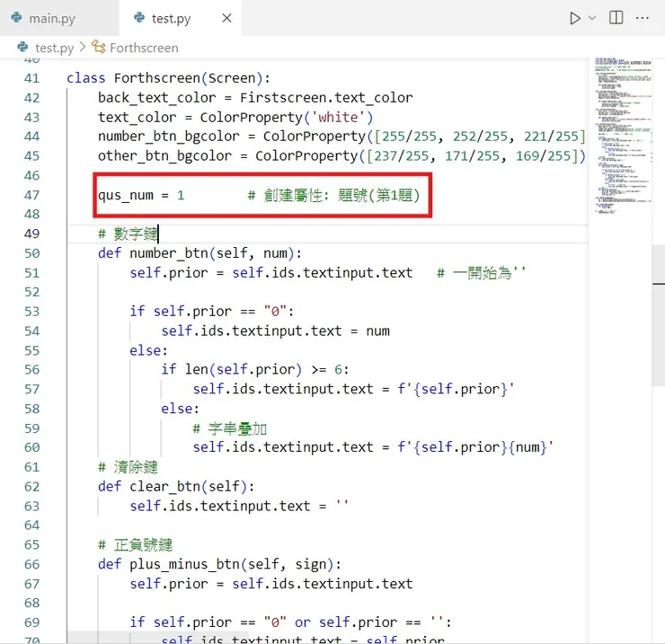Viewport: 665px width, 644px height.
Task: Click the comment '# 正負號鍵'
Action: point(136,545)
